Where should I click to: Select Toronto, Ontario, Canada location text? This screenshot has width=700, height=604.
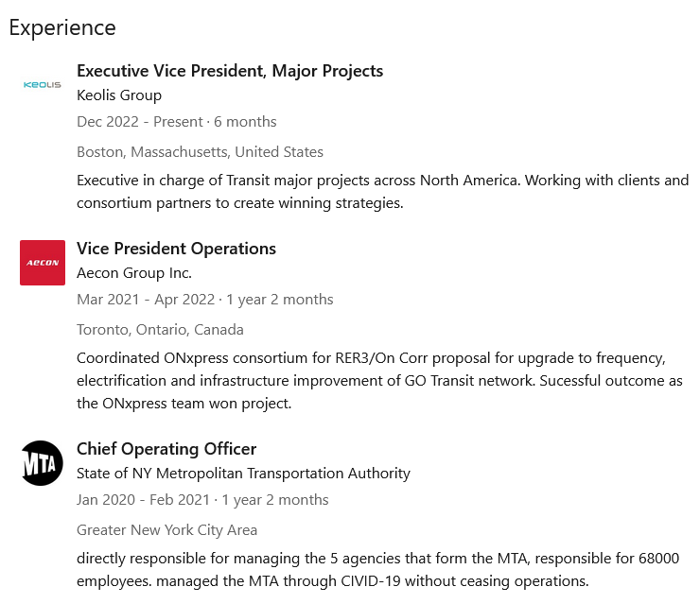click(160, 330)
